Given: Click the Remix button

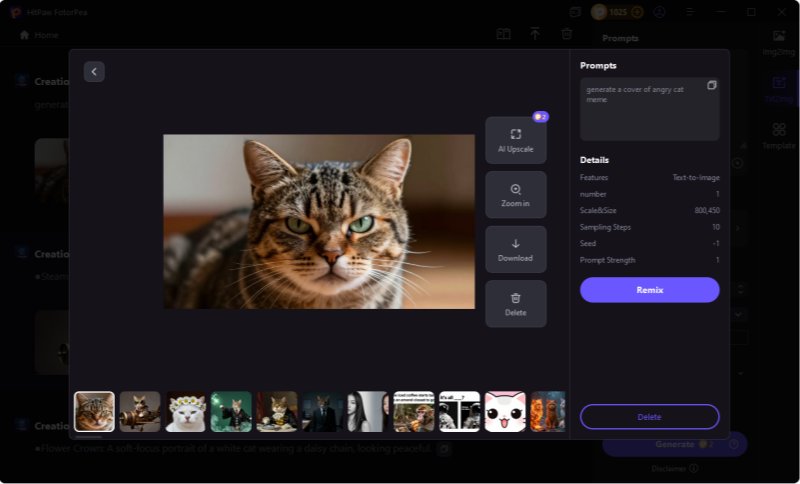Looking at the screenshot, I should (649, 290).
